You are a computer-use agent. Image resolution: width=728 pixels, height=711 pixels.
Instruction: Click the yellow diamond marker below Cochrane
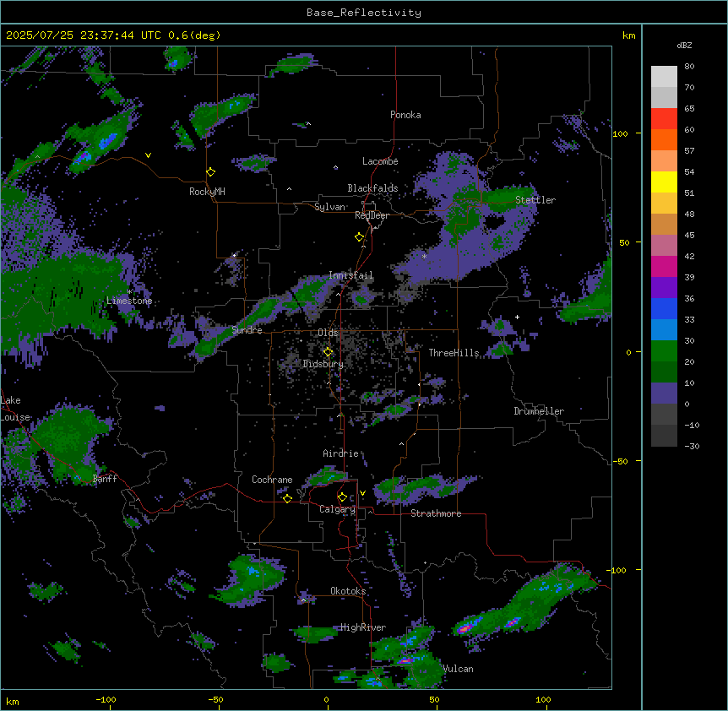tap(287, 498)
